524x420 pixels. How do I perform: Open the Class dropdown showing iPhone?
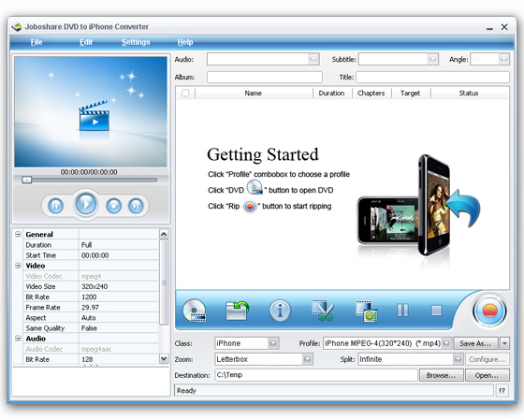[273, 343]
